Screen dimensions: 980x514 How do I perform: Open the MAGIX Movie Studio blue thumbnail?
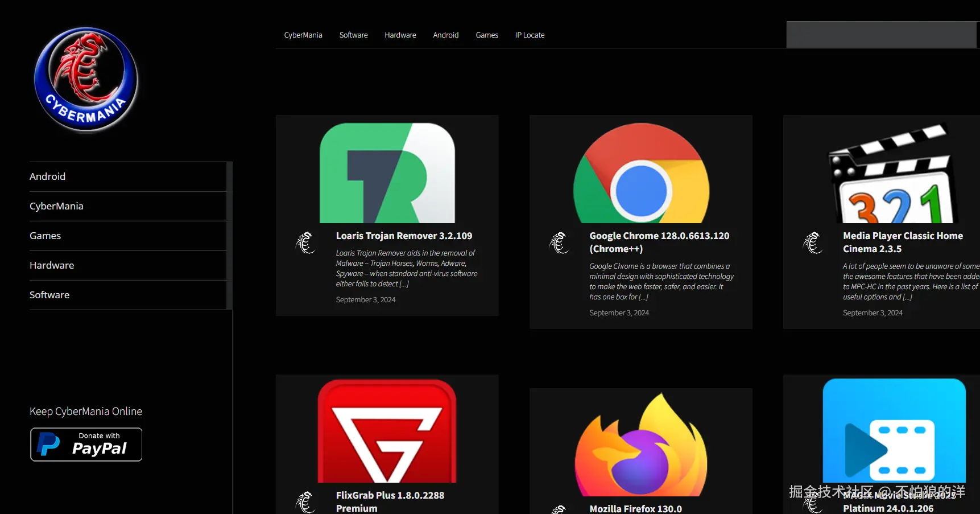coord(894,431)
